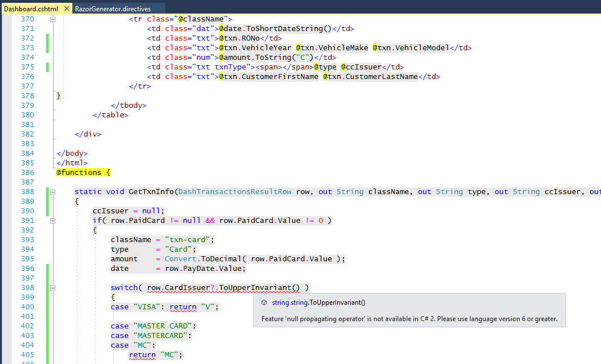This screenshot has height=364, width=601.
Task: Click the highlighted @functions declaration
Action: coord(79,172)
